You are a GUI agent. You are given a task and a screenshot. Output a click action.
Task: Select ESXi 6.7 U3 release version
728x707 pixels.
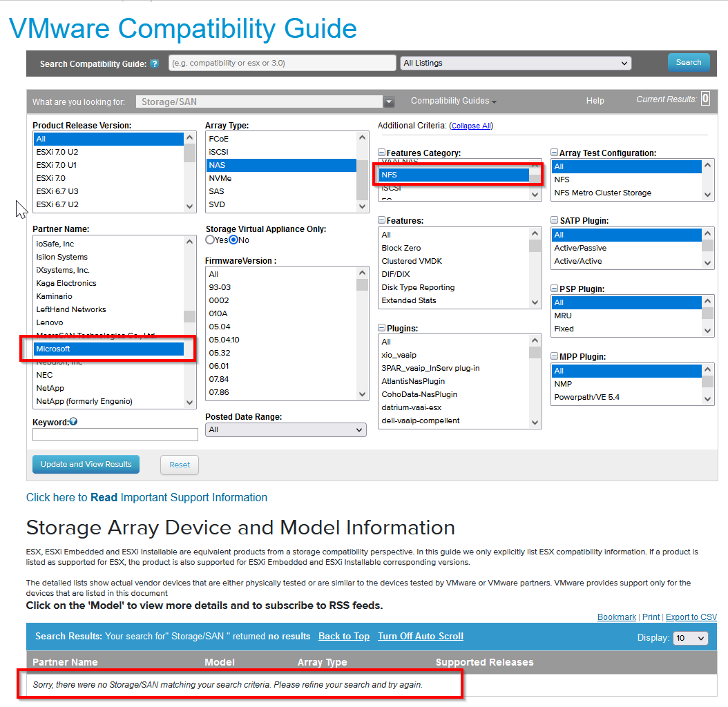pos(108,191)
